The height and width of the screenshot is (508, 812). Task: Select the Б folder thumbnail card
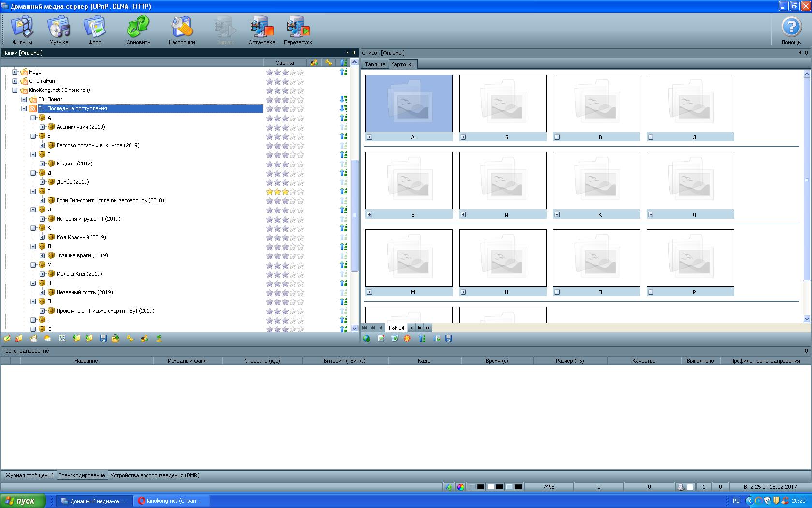tap(503, 103)
